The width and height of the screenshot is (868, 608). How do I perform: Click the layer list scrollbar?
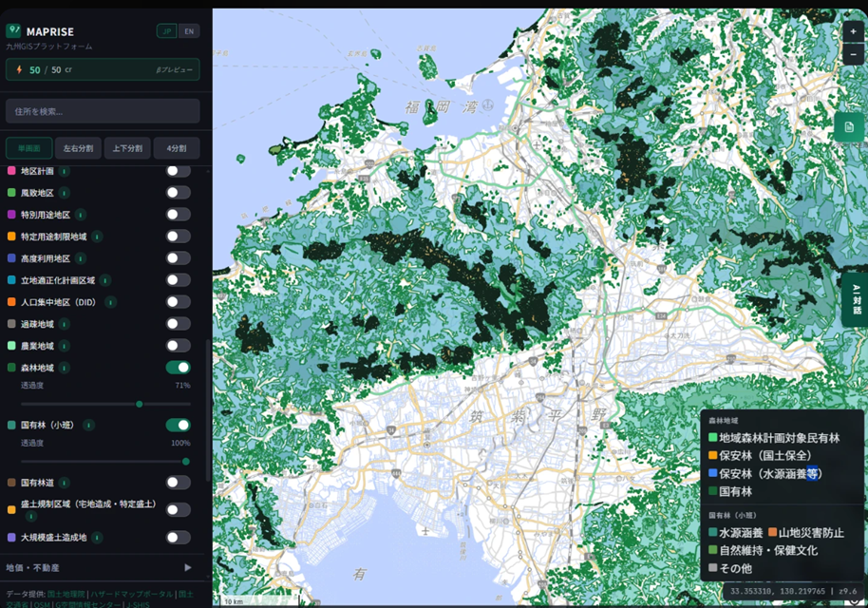coord(208,409)
